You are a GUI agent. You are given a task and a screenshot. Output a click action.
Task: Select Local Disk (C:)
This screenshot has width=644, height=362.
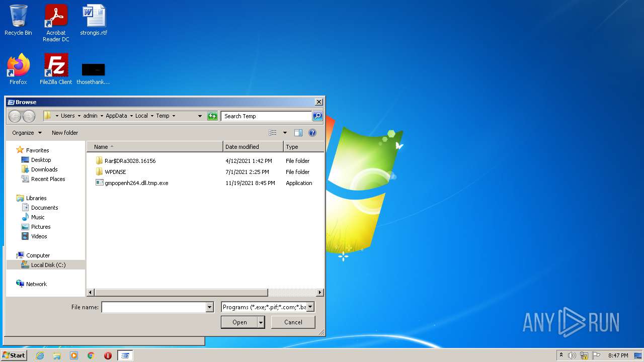click(46, 265)
